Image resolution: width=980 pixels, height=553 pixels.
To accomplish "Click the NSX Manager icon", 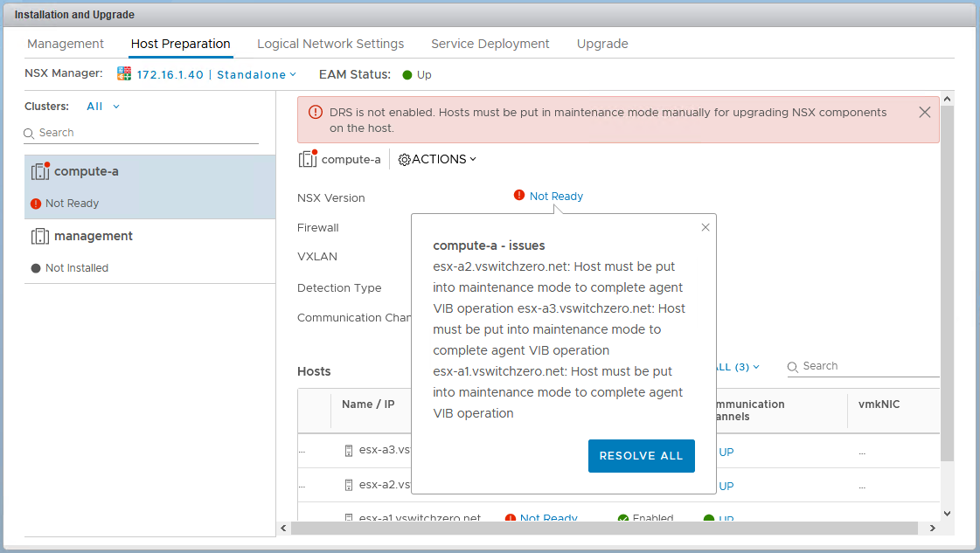I will 124,74.
